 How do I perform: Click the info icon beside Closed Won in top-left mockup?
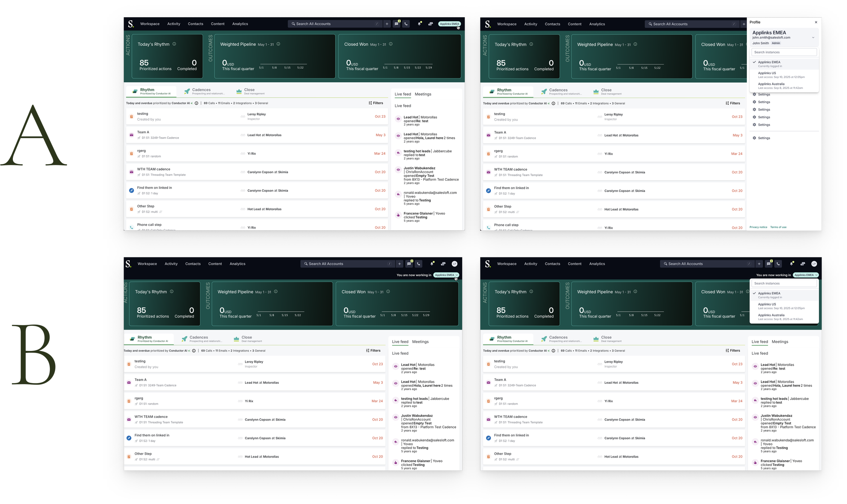coord(391,44)
